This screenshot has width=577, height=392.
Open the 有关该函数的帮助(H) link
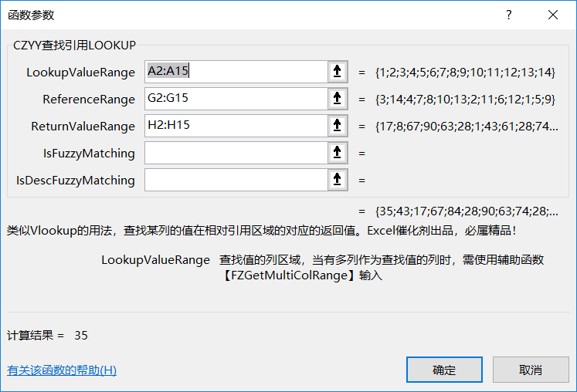62,370
